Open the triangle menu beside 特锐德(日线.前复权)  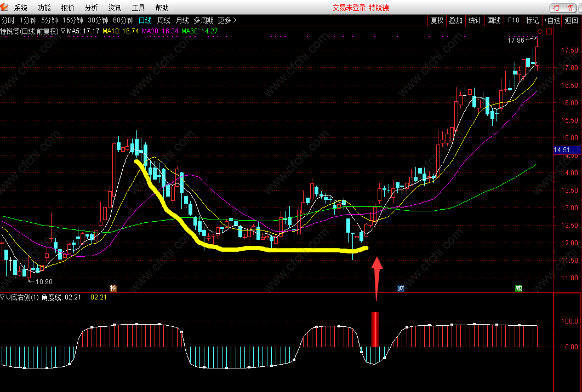(x=62, y=31)
